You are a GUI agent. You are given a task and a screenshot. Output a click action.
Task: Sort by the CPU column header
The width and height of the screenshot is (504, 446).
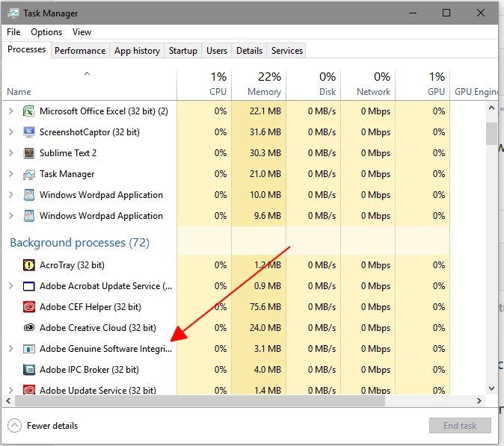(204, 84)
